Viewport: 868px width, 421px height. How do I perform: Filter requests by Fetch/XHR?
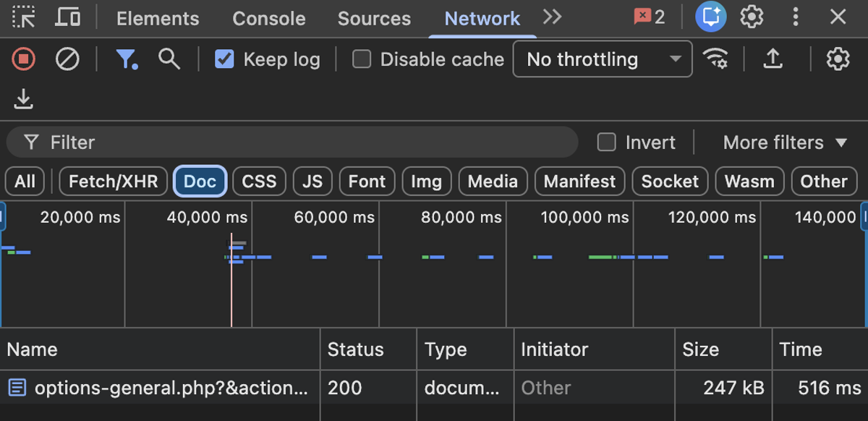pyautogui.click(x=114, y=182)
